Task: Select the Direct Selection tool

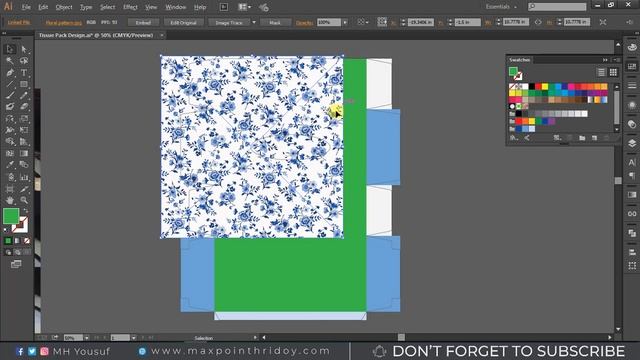Action: 24,49
